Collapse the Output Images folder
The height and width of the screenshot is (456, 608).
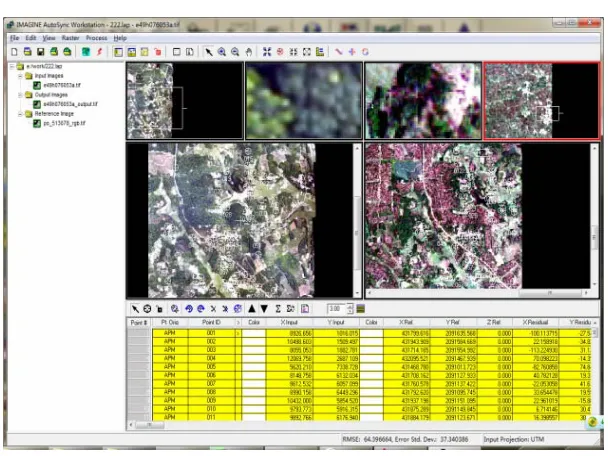coord(20,95)
